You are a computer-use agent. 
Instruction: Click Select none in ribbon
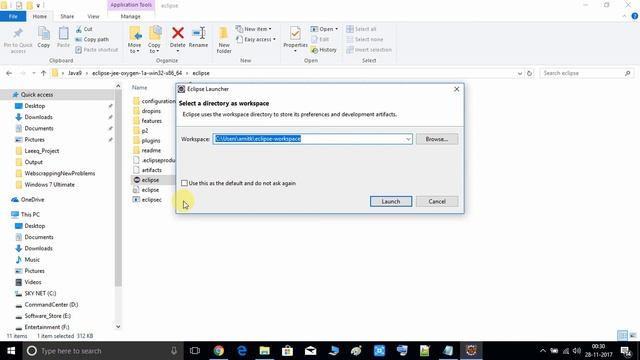365,39
